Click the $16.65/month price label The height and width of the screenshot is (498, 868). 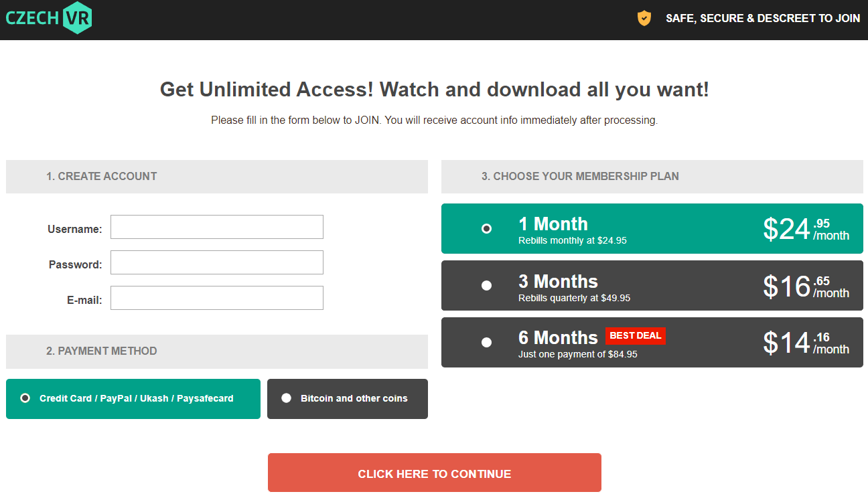[806, 286]
